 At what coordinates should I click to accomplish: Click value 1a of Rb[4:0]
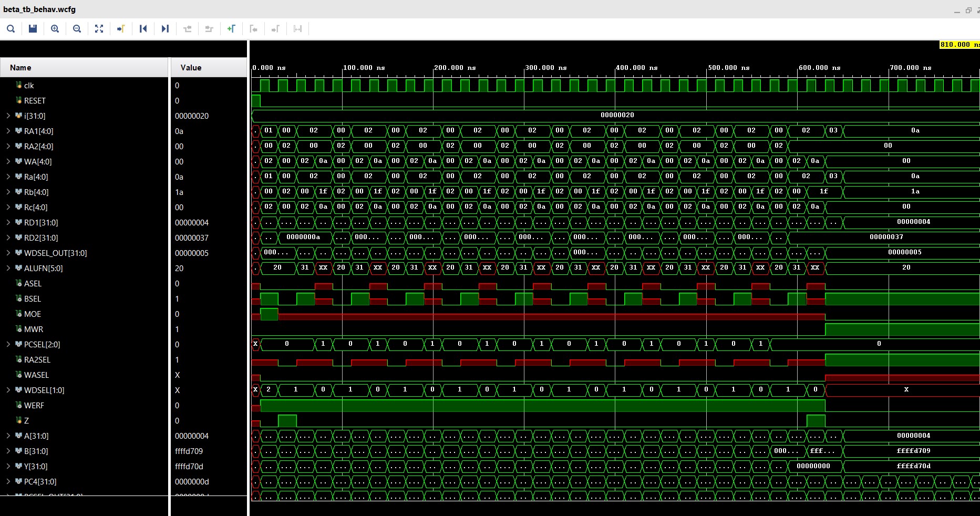[x=179, y=192]
